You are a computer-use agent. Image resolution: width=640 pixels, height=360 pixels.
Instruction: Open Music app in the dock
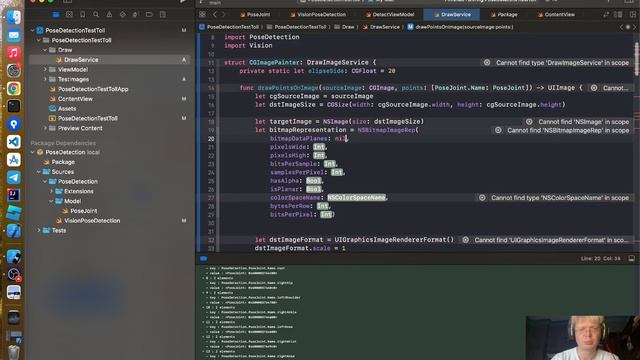click(x=13, y=53)
